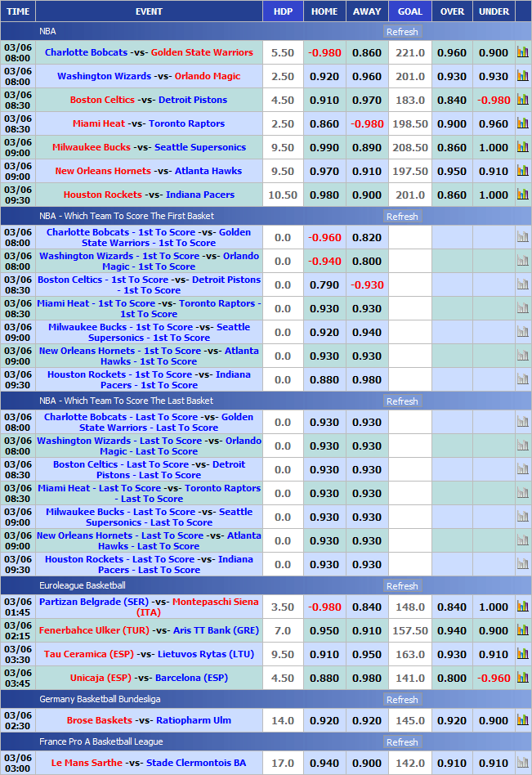Open chart icon for Houston Rockets vs Indiana Pacers
The height and width of the screenshot is (775, 532).
[523, 195]
